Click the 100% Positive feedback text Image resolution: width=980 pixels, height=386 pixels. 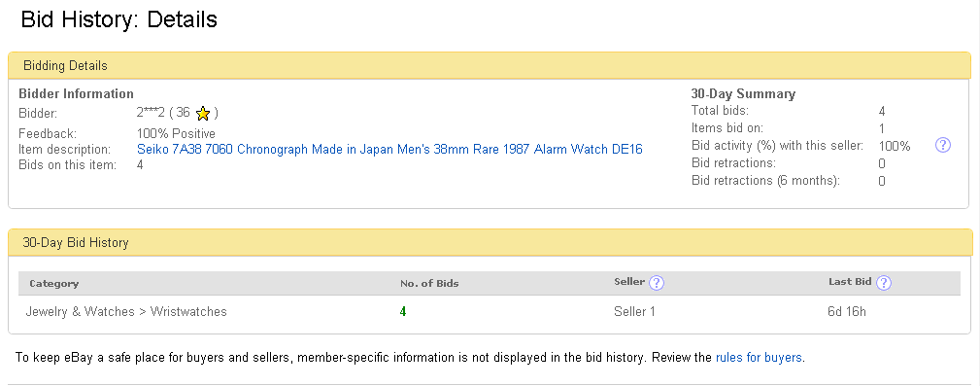[176, 133]
